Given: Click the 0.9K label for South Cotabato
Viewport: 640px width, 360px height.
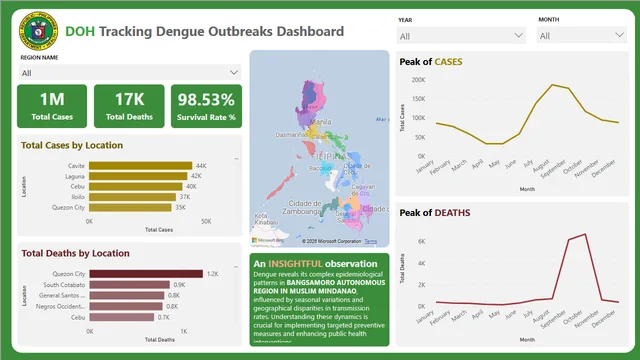Looking at the screenshot, I should (x=179, y=284).
